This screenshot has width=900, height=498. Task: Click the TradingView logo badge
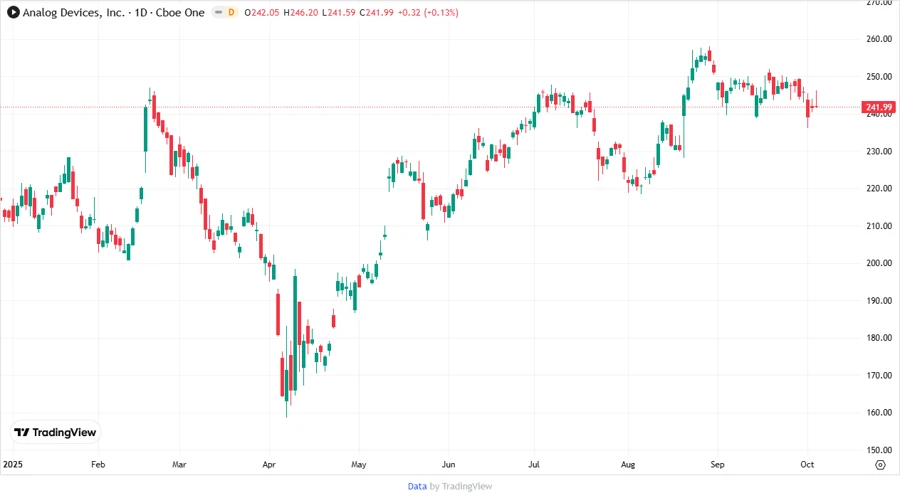pos(55,432)
